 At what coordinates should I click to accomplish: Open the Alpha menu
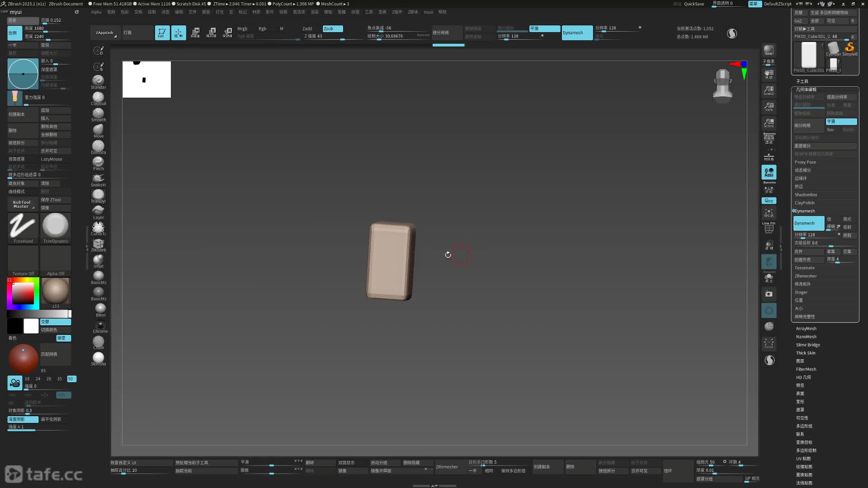(x=96, y=12)
